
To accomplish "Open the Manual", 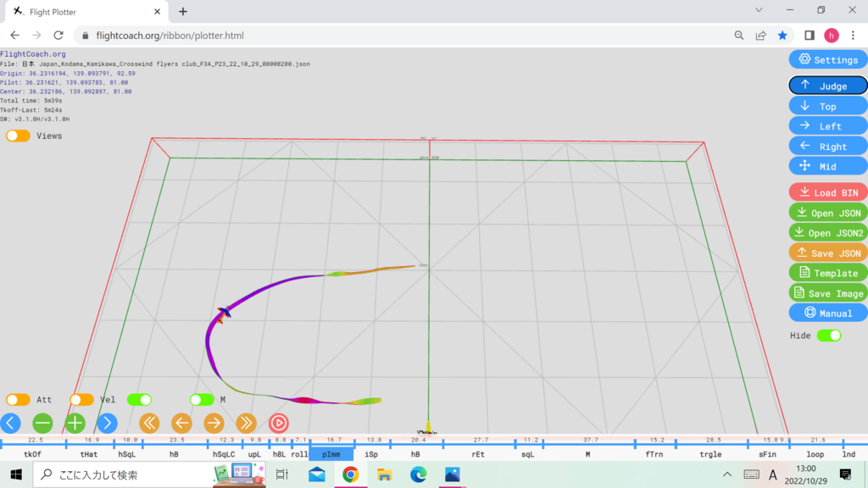I will click(x=828, y=313).
